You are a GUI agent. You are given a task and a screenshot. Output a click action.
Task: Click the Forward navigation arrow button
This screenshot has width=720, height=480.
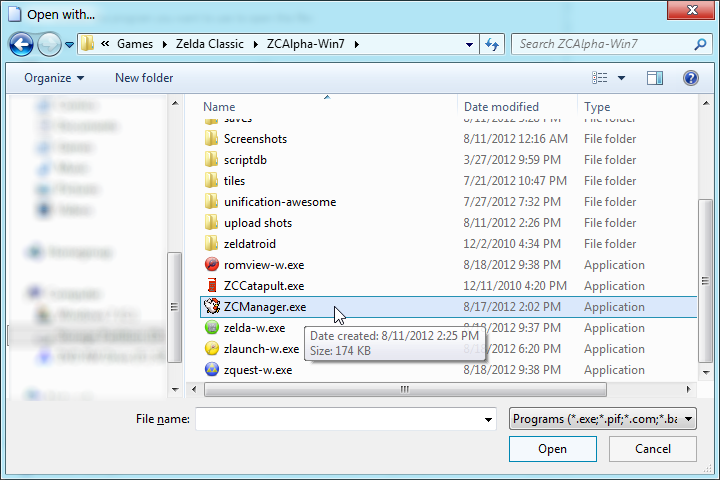[x=49, y=45]
